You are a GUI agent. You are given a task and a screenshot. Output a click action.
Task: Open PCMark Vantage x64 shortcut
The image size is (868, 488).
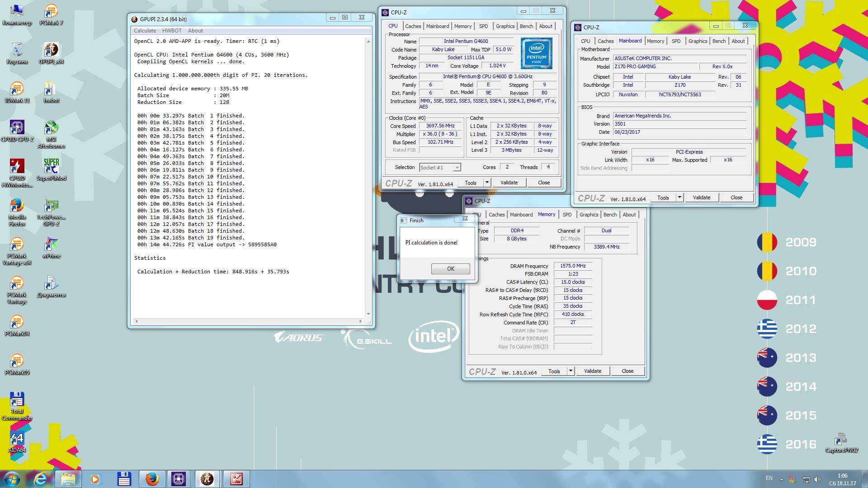[x=17, y=251]
